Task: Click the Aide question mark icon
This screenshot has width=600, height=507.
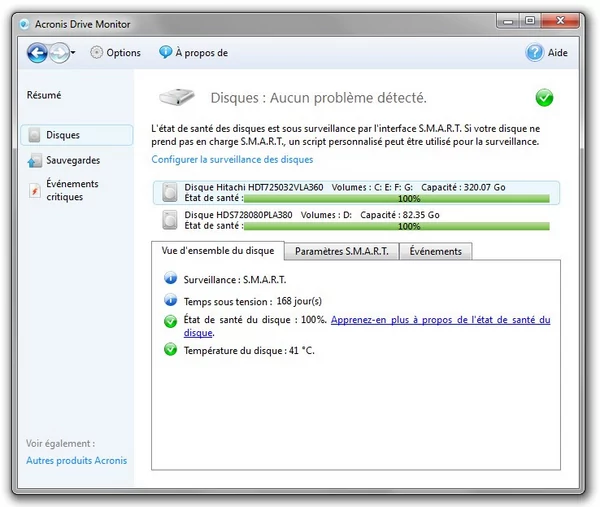Action: (534, 52)
